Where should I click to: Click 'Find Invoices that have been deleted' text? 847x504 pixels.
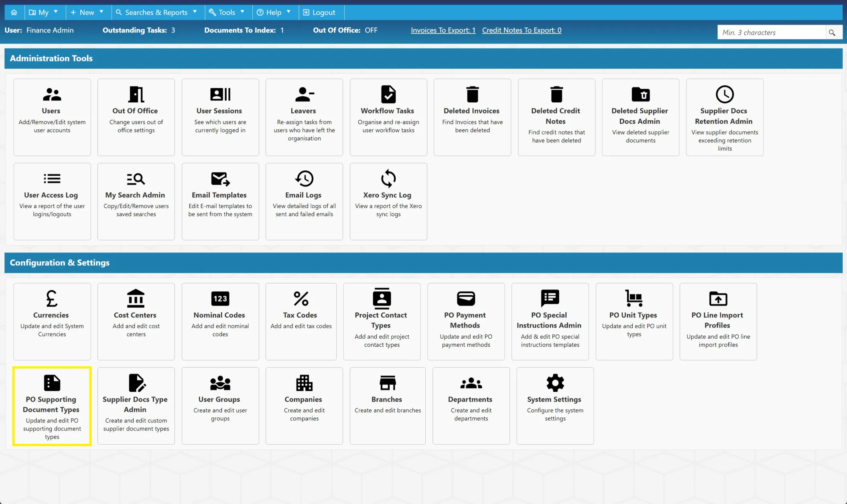(x=472, y=126)
